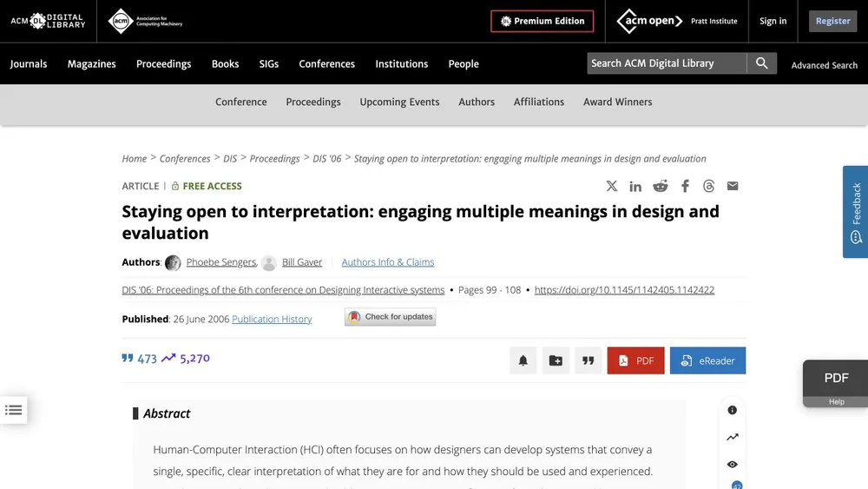
Task: Open Publication History
Action: (x=271, y=319)
